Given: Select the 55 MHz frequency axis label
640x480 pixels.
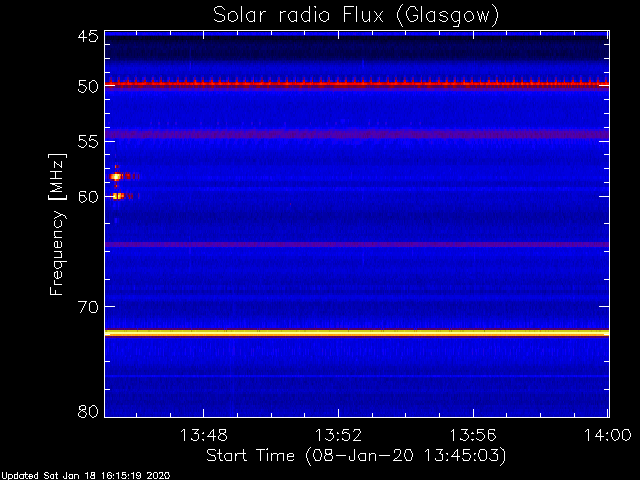Looking at the screenshot, I should [x=88, y=142].
